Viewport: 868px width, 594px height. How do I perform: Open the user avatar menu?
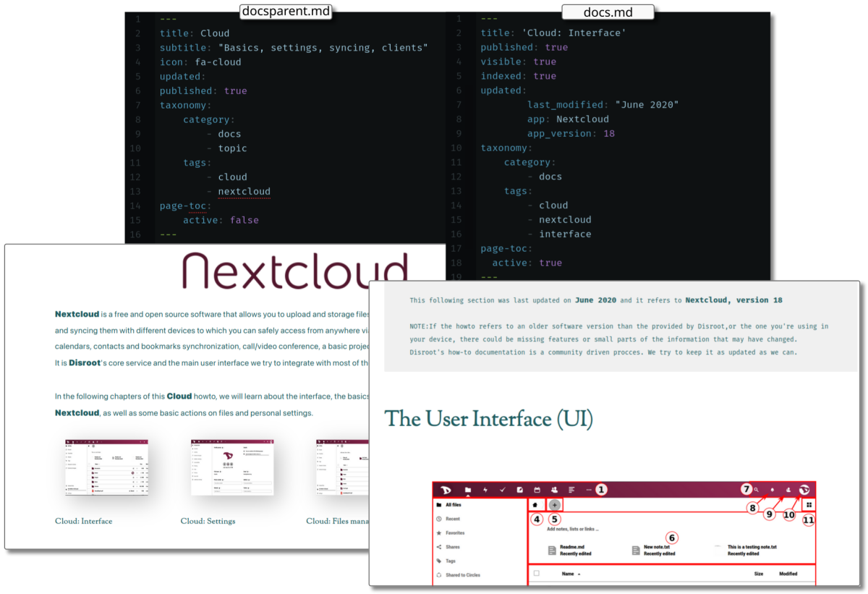[x=804, y=490]
